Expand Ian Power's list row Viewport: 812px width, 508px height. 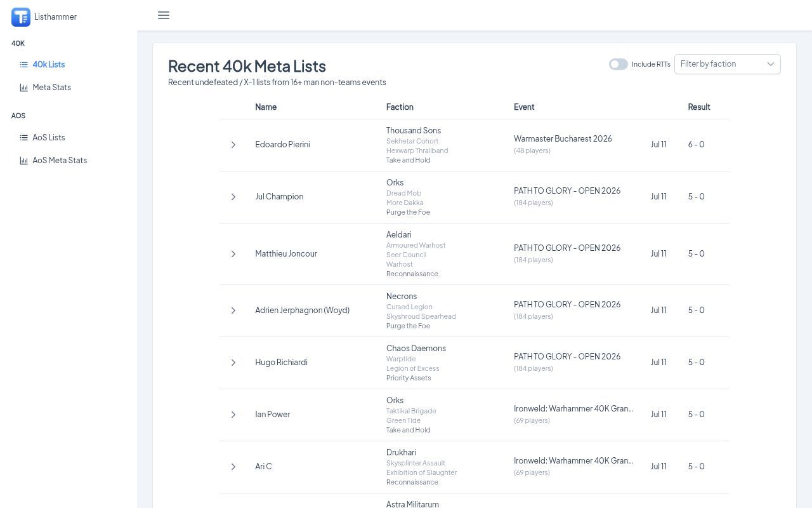click(233, 415)
